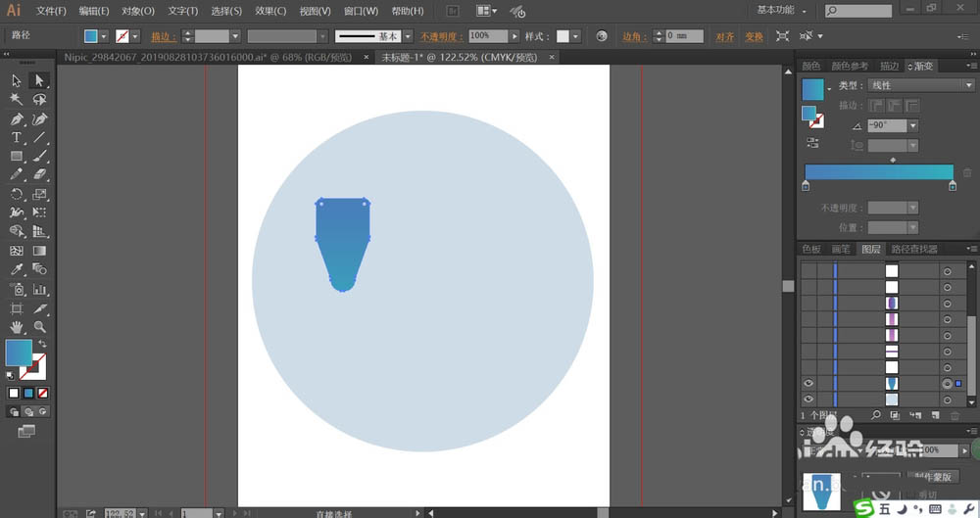This screenshot has width=980, height=518.
Task: Click 描边 link in control bar
Action: (163, 37)
